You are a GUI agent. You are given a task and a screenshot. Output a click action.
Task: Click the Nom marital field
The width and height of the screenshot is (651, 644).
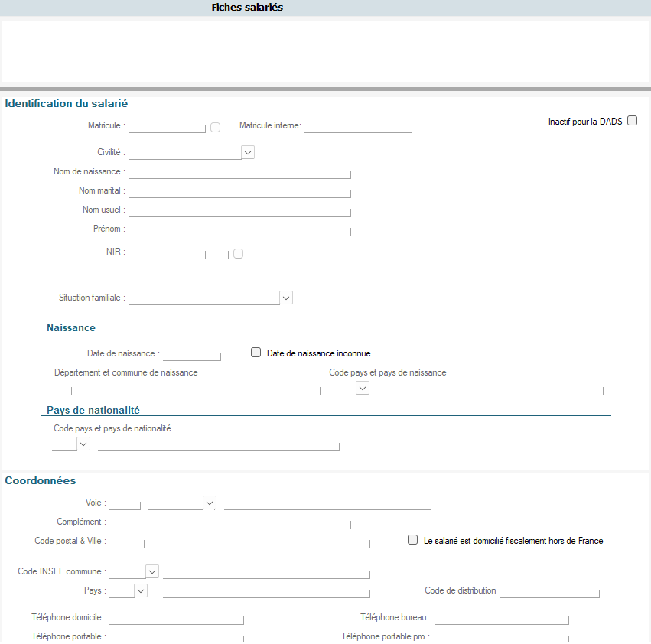(239, 192)
